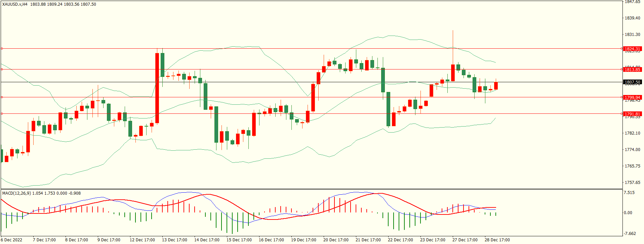Click the 12 Dec 17:00 time label
This screenshot has width=644, height=244.
tap(142, 240)
